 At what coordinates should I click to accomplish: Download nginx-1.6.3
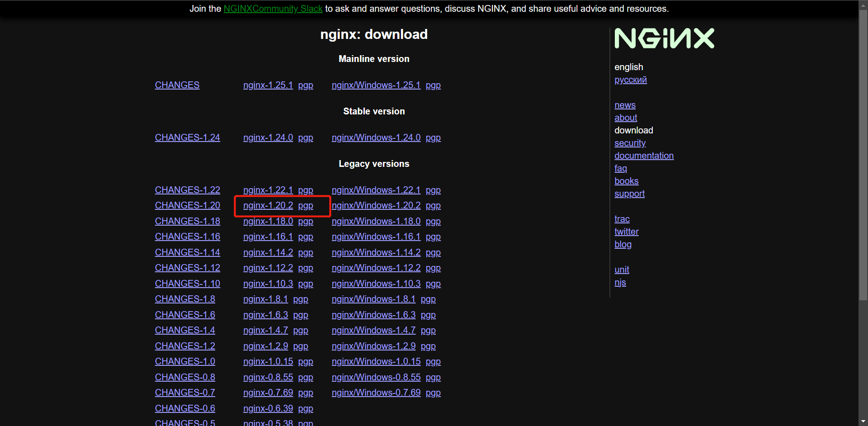click(x=265, y=315)
